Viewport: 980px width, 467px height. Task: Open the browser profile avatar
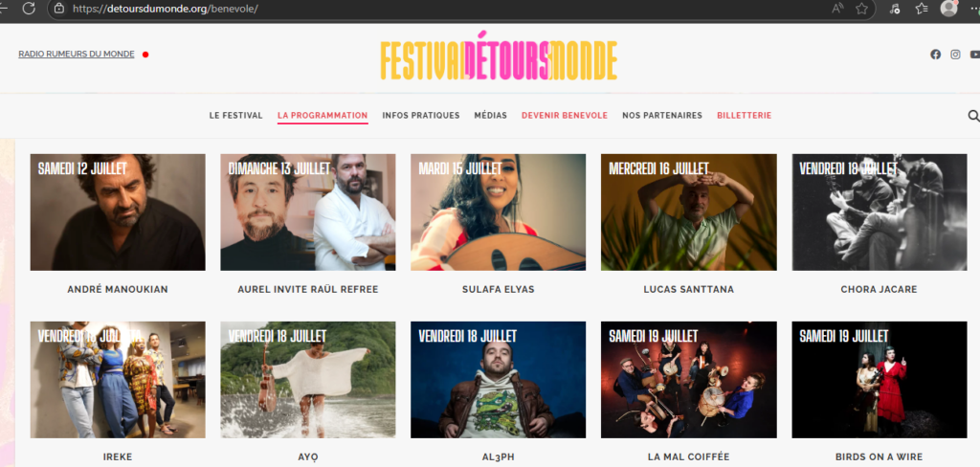click(x=948, y=8)
